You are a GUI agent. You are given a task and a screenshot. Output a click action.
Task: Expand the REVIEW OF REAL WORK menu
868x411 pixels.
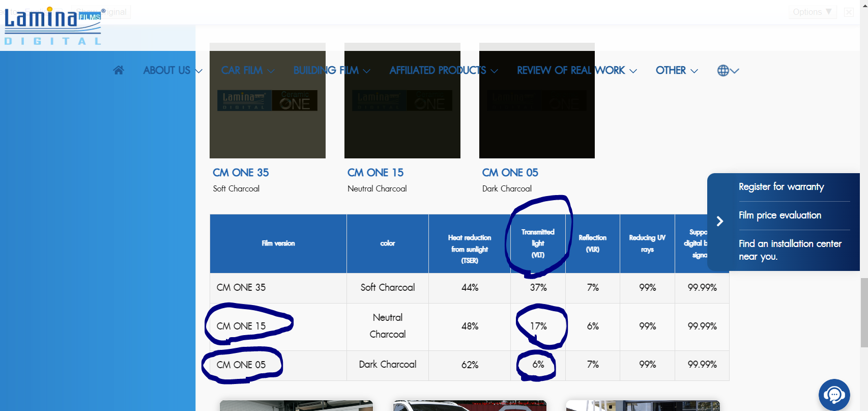(x=577, y=70)
